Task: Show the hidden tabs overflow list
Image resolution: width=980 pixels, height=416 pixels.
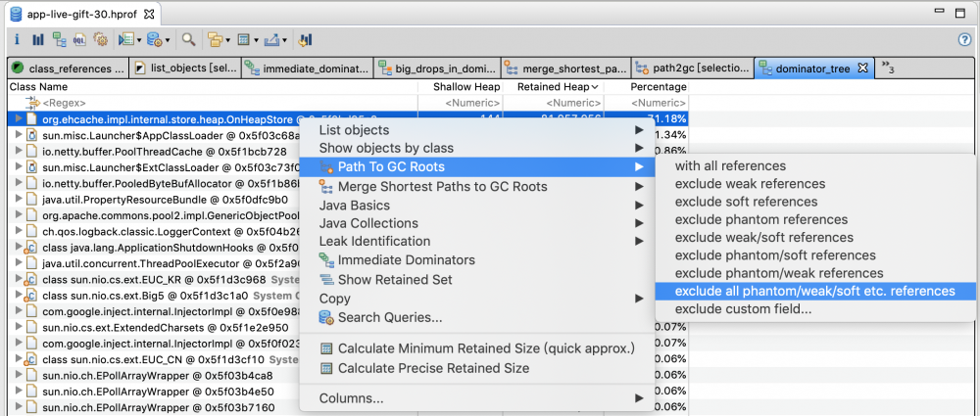Action: tap(887, 68)
